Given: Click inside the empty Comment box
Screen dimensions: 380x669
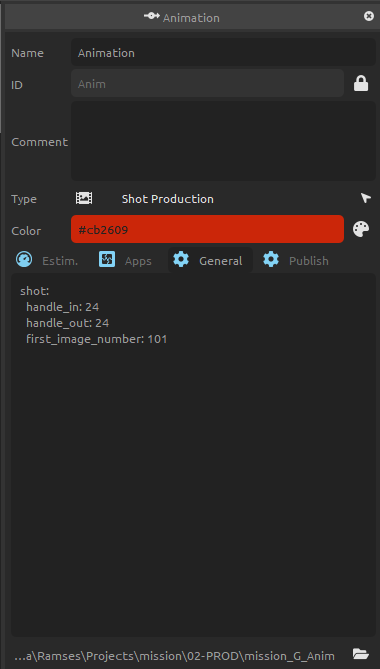Looking at the screenshot, I should click(x=223, y=141).
